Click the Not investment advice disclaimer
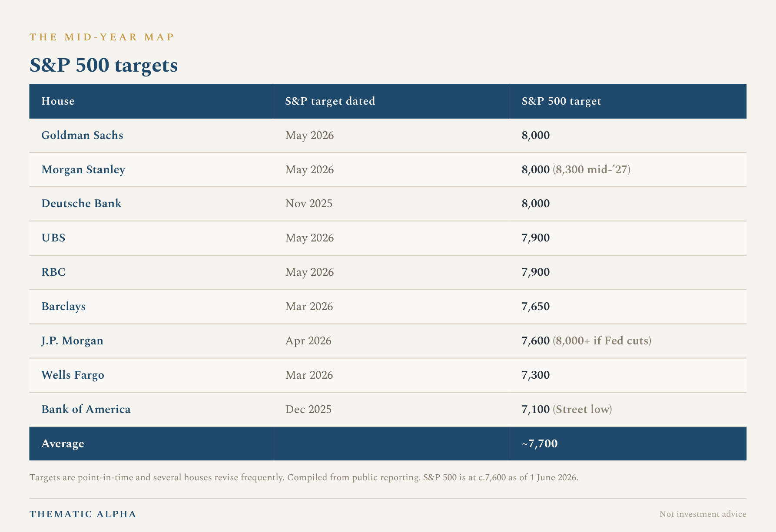The image size is (776, 532). coord(703,514)
